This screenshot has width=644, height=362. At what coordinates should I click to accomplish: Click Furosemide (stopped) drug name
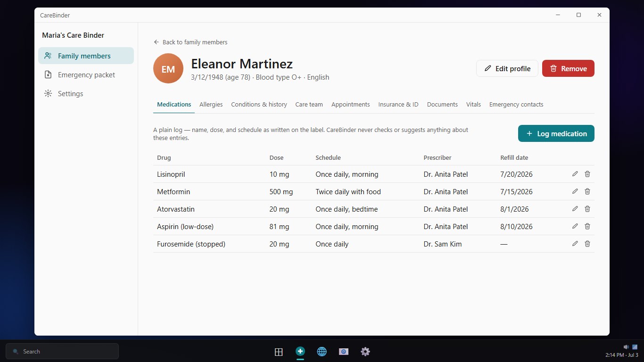point(191,244)
